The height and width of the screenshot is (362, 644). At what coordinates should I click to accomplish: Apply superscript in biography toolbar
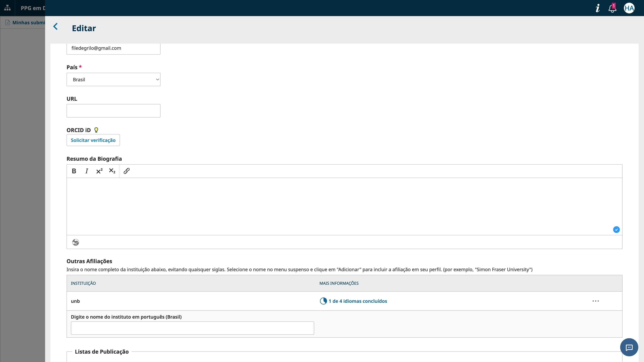click(x=99, y=171)
